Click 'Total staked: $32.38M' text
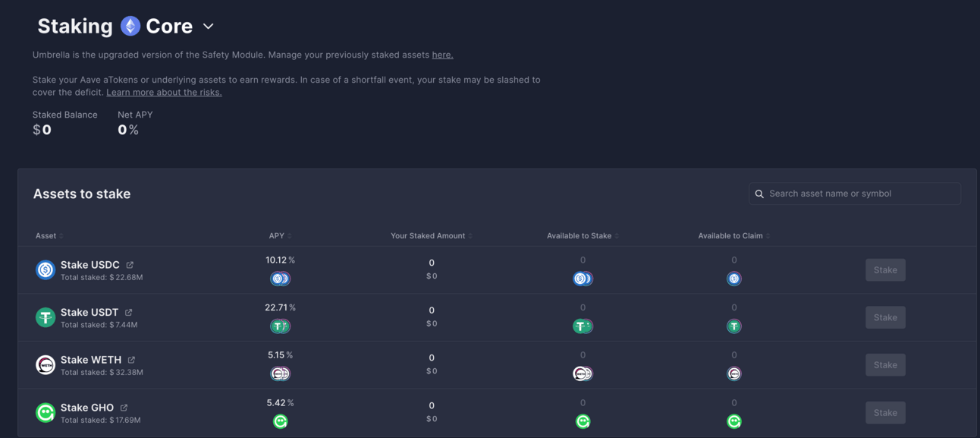 (102, 373)
